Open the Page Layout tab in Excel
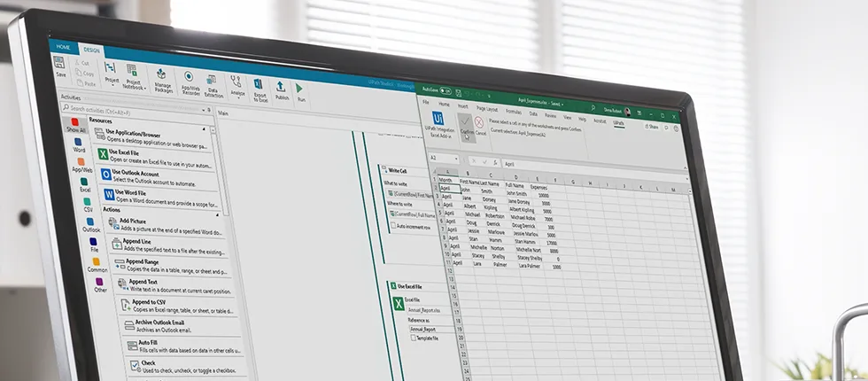 [x=487, y=109]
